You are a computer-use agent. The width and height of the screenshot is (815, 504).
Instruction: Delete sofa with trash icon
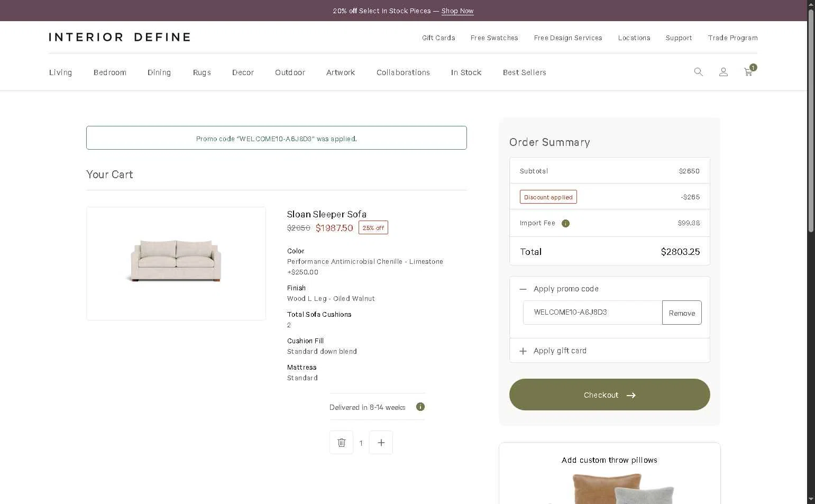pos(341,443)
